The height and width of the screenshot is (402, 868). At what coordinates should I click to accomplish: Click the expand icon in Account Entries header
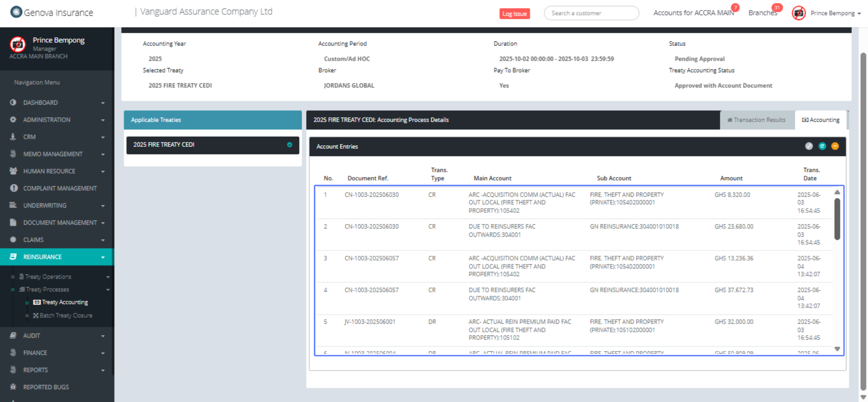tap(808, 146)
